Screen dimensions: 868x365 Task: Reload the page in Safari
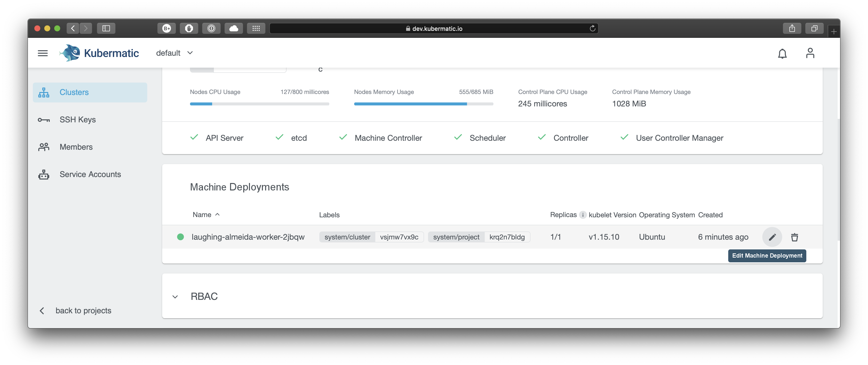coord(592,28)
